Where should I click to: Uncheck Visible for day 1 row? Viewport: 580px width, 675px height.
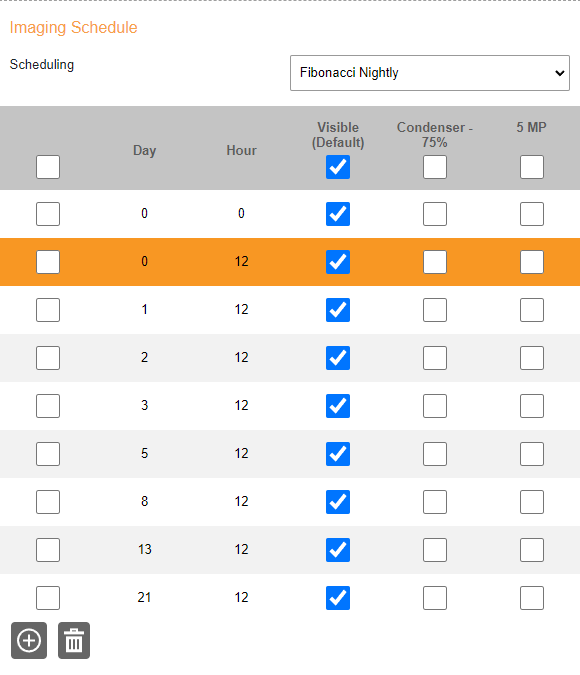(x=338, y=310)
